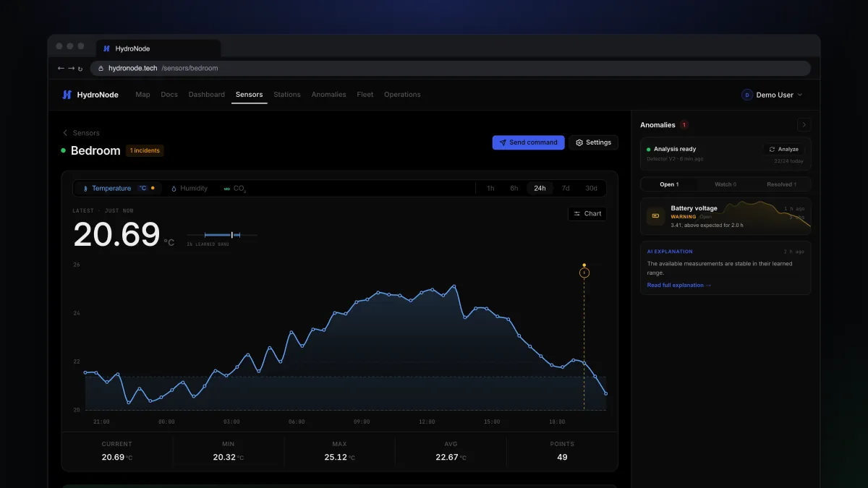Collapse the Anomalies panel with the arrow button
Image resolution: width=868 pixels, height=488 pixels.
(804, 125)
